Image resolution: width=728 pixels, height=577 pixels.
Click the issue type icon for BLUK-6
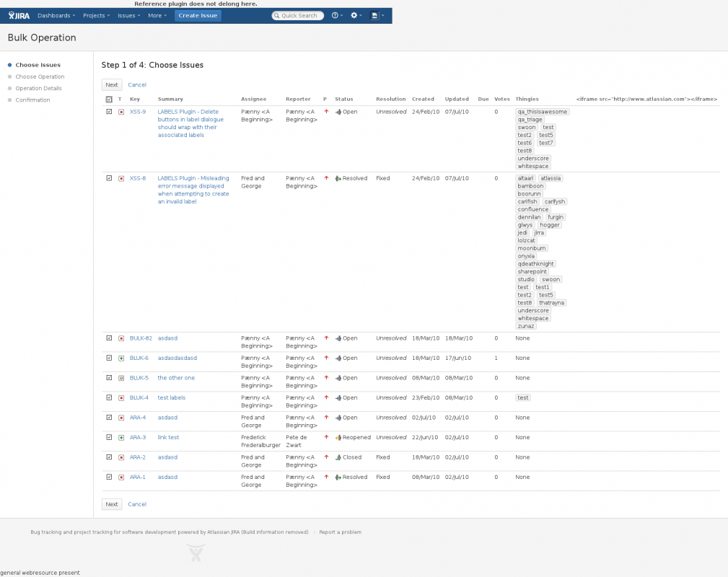click(121, 358)
